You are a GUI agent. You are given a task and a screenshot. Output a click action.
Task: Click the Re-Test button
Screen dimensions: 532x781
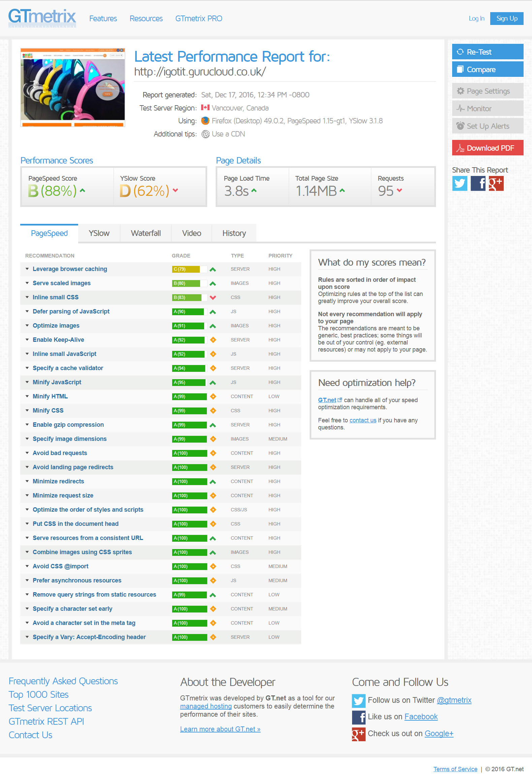(488, 52)
